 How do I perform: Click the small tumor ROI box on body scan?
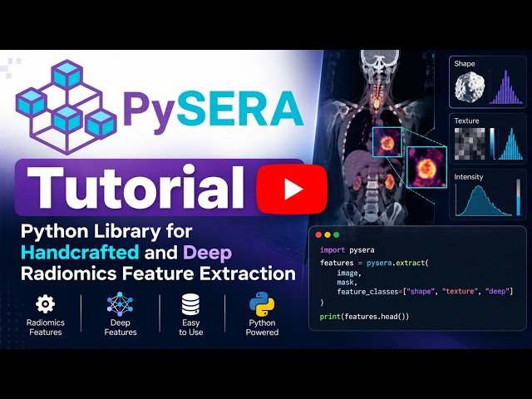click(387, 142)
